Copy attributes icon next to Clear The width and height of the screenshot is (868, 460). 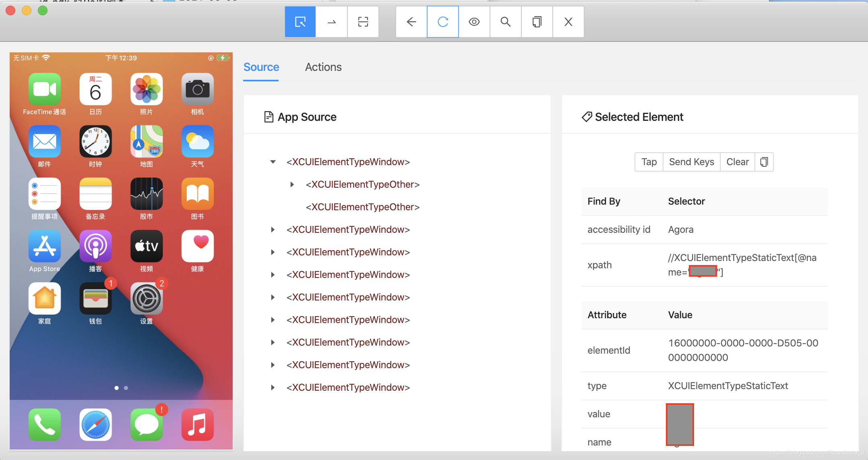click(764, 162)
